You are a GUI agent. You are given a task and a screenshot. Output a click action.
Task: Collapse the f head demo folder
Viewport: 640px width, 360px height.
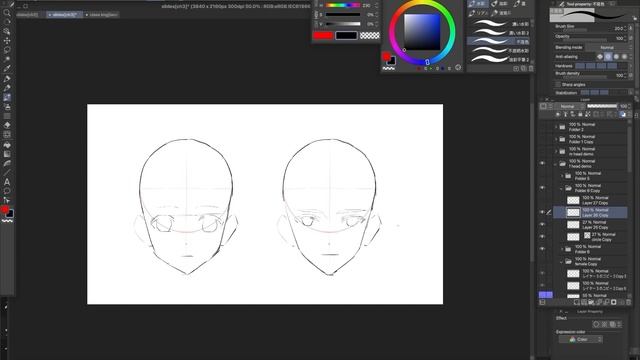click(x=556, y=164)
